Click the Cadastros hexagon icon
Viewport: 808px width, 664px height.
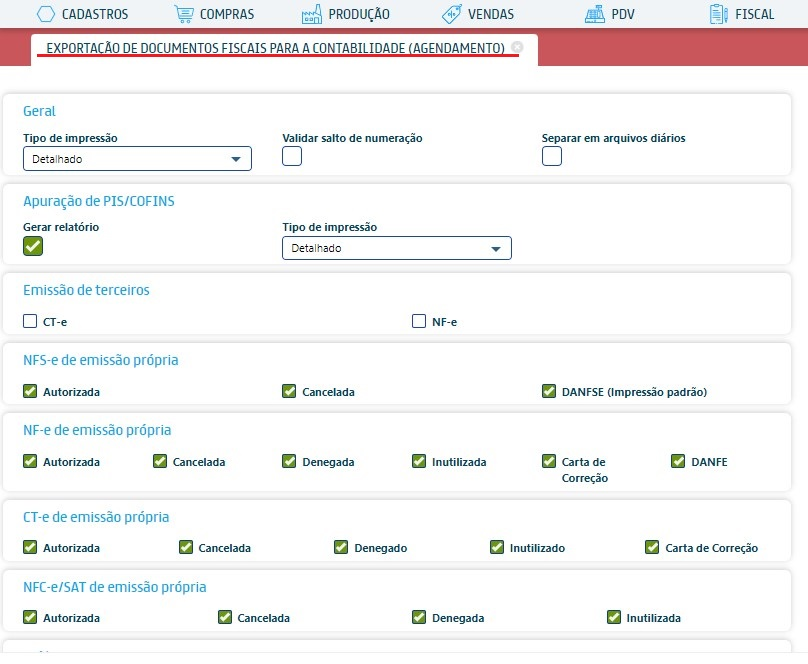(x=46, y=14)
